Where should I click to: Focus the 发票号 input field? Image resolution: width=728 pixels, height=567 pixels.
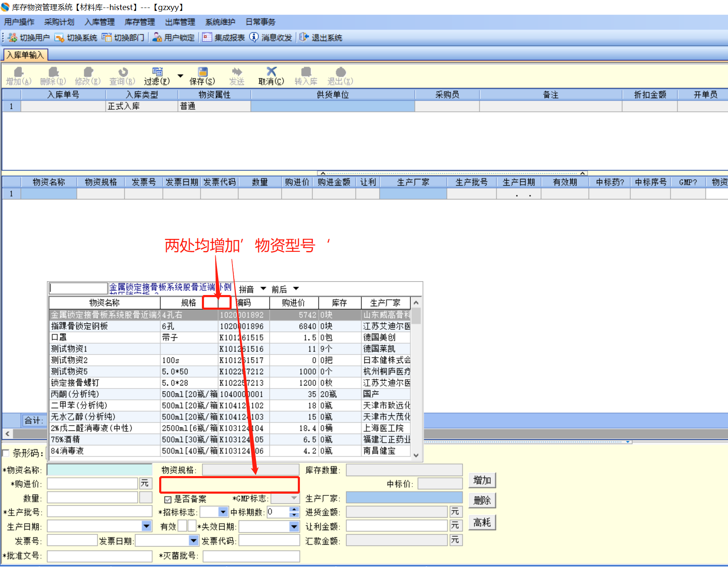tap(72, 541)
